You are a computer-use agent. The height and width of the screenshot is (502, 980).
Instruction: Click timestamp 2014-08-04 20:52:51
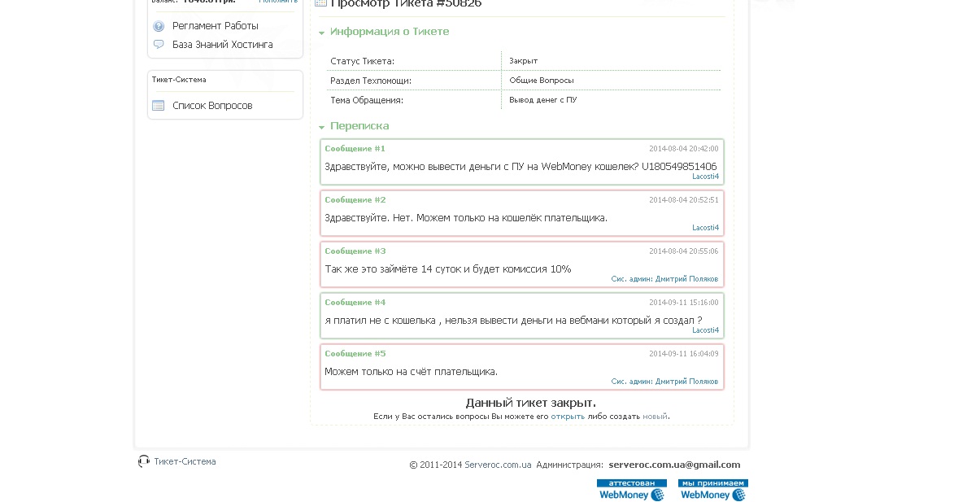pyautogui.click(x=683, y=200)
